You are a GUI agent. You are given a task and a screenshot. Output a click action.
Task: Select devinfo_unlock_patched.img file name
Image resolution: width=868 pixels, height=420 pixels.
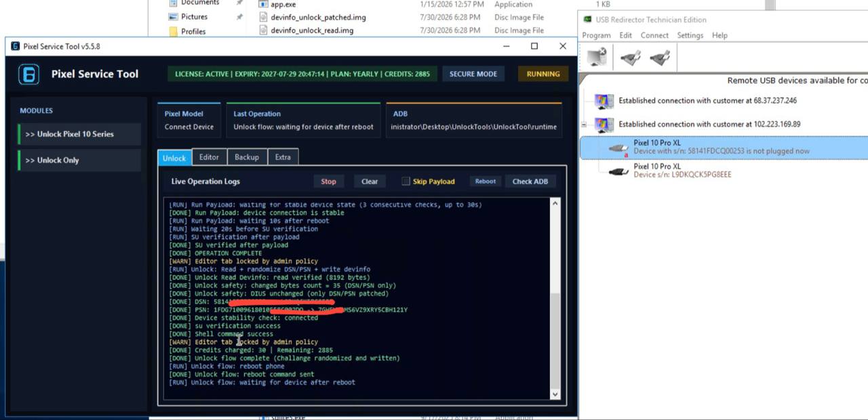pos(318,17)
